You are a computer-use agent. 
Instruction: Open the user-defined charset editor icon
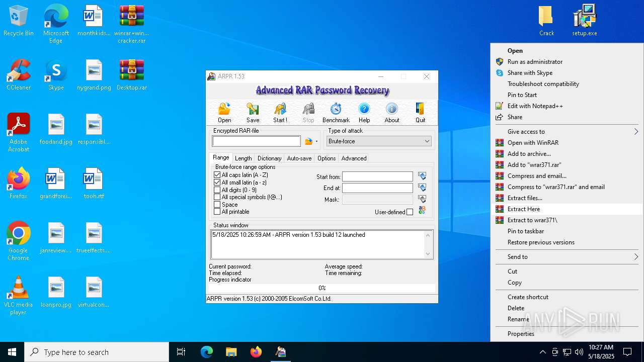coord(422,210)
